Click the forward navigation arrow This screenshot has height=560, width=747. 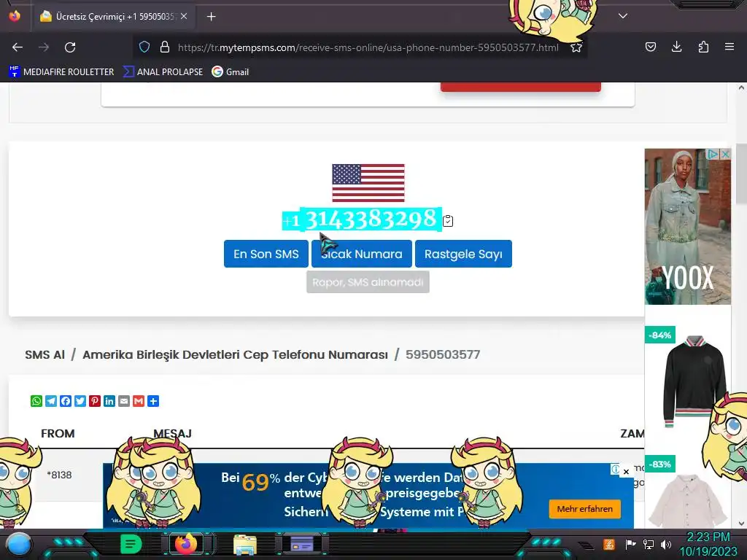[44, 47]
